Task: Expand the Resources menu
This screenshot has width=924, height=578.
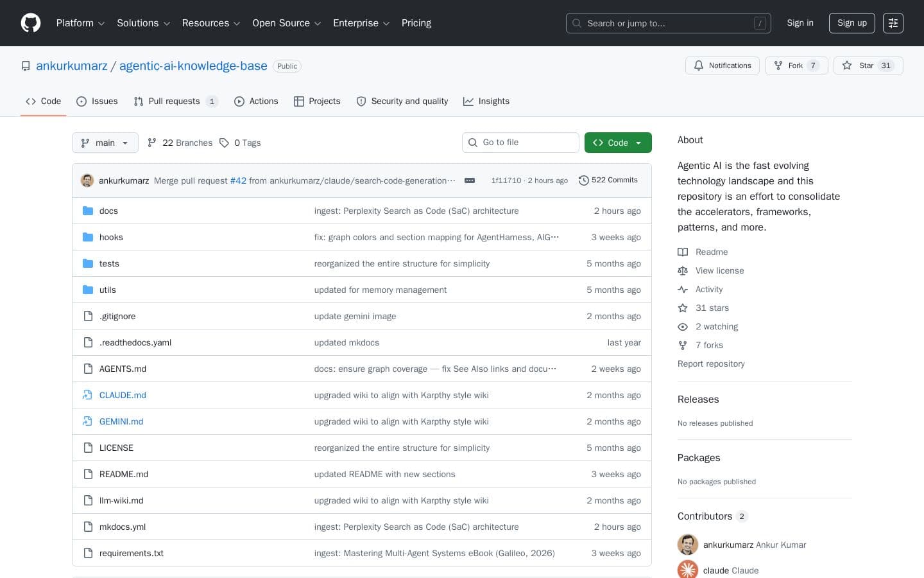Action: click(211, 23)
